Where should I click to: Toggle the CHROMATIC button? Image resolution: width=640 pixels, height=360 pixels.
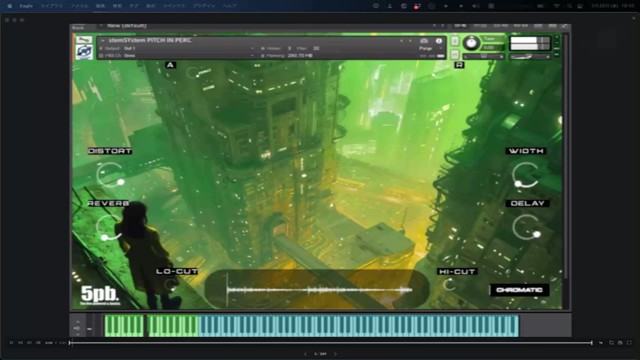(519, 290)
